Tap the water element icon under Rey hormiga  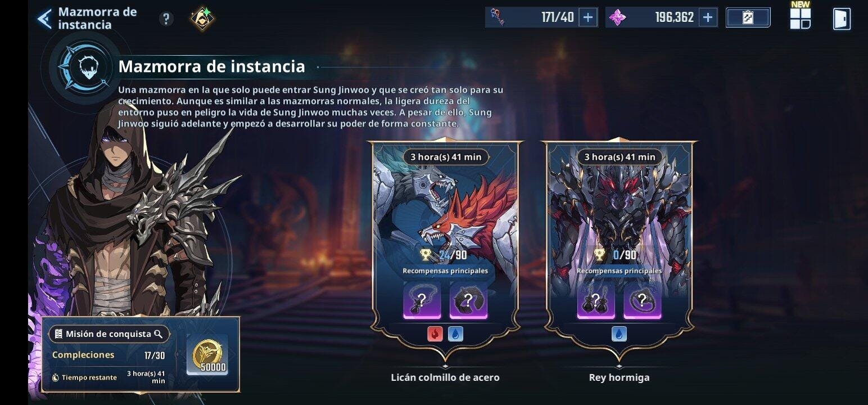pos(619,334)
